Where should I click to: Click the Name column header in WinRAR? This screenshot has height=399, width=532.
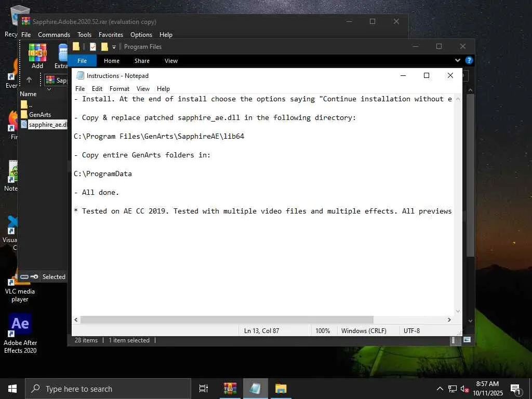coord(28,94)
